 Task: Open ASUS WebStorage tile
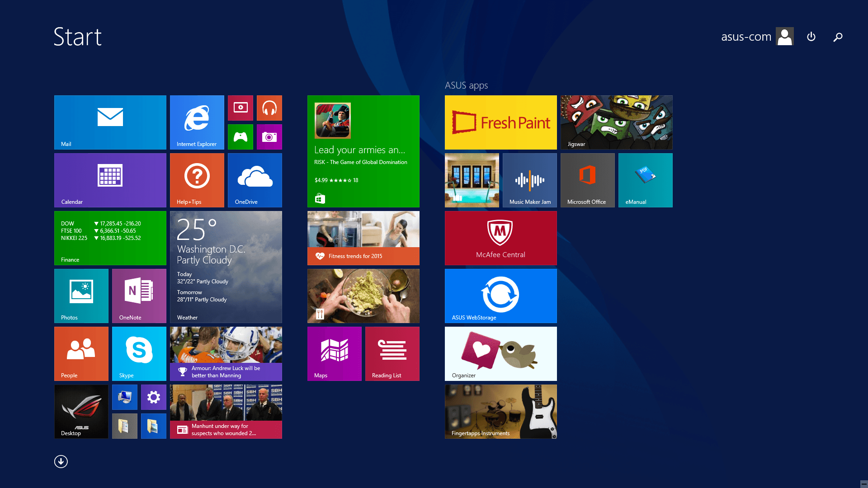click(x=500, y=296)
